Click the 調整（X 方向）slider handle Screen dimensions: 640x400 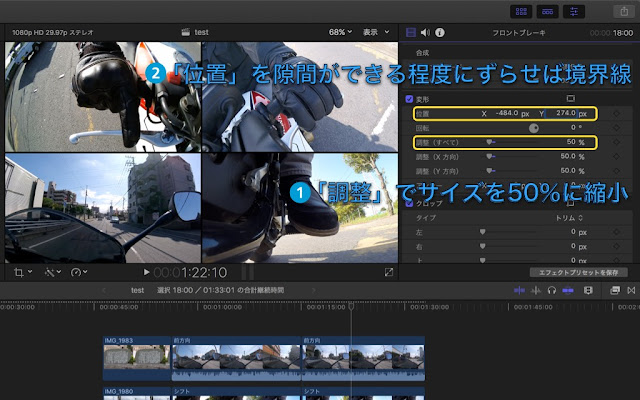(x=489, y=156)
